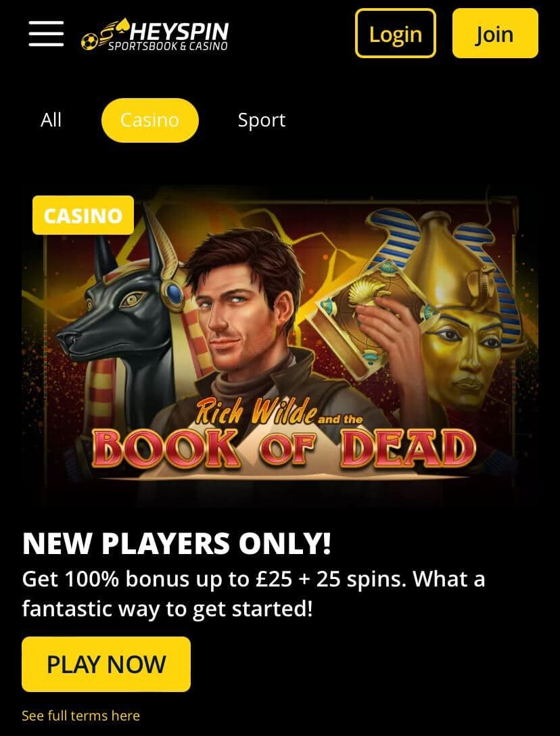The height and width of the screenshot is (736, 560).
Task: Click the NEW PLAYERS ONLY! heading
Action: (177, 544)
